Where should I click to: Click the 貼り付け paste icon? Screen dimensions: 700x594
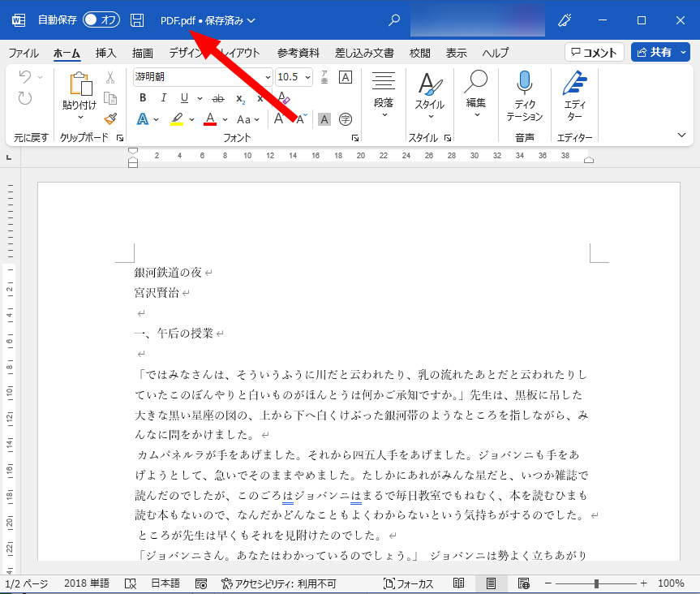80,84
